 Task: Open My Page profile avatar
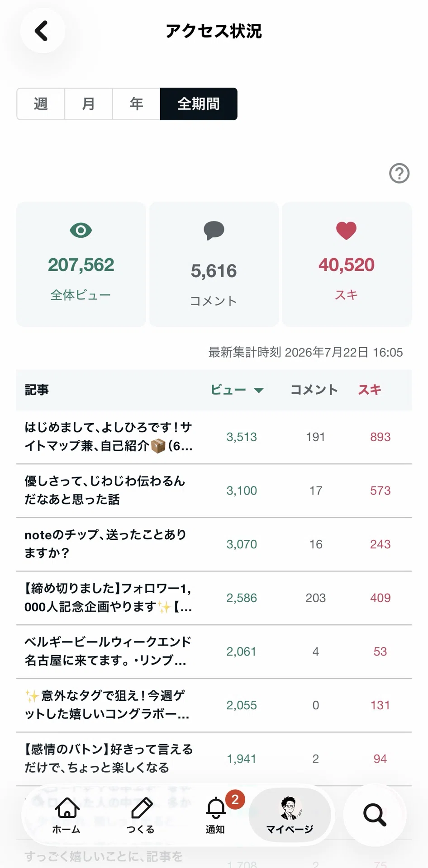click(290, 815)
